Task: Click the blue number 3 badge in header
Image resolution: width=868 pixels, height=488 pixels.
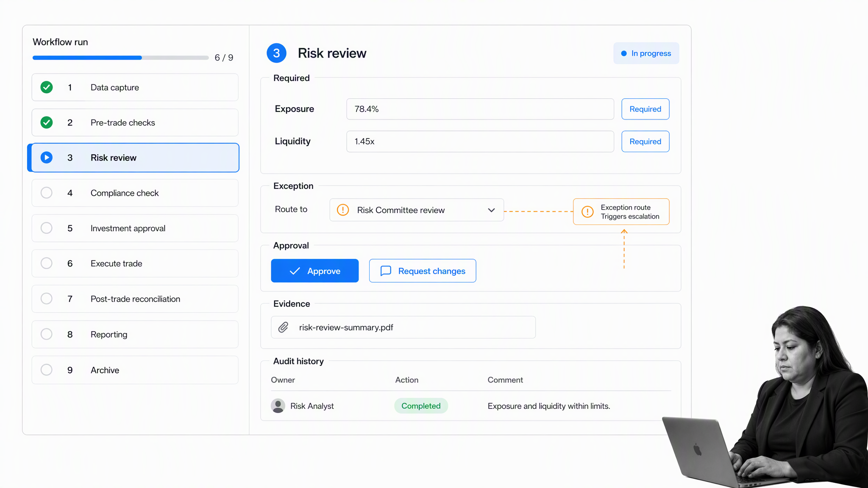Action: click(276, 53)
